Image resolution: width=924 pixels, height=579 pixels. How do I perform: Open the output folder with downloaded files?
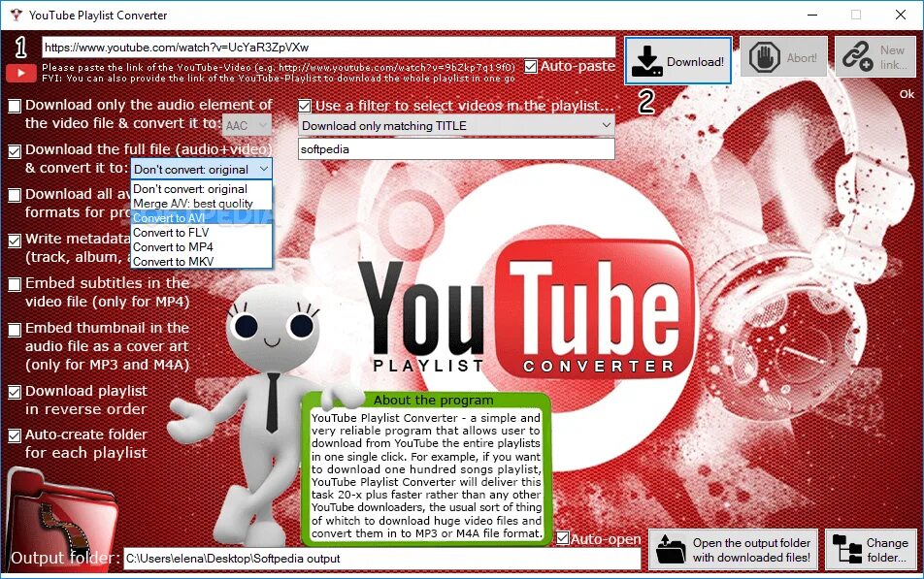(x=733, y=550)
